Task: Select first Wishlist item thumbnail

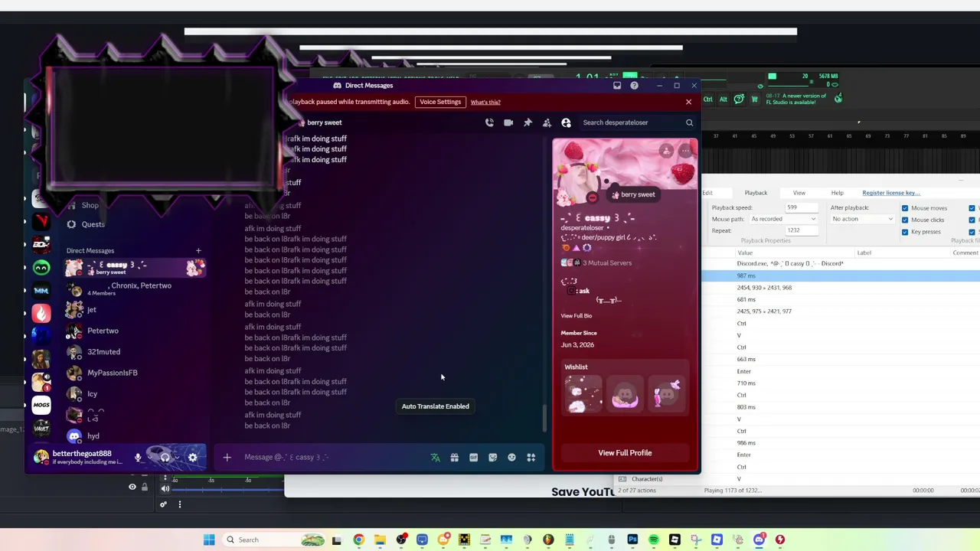Action: (583, 394)
